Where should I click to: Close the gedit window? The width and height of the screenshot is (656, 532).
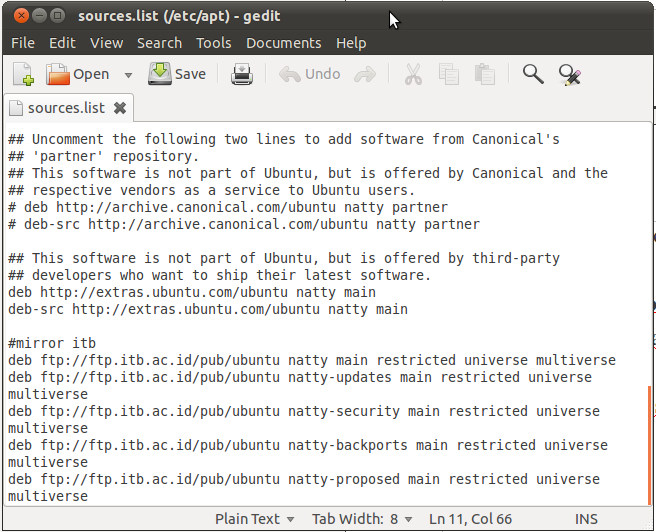(21, 16)
